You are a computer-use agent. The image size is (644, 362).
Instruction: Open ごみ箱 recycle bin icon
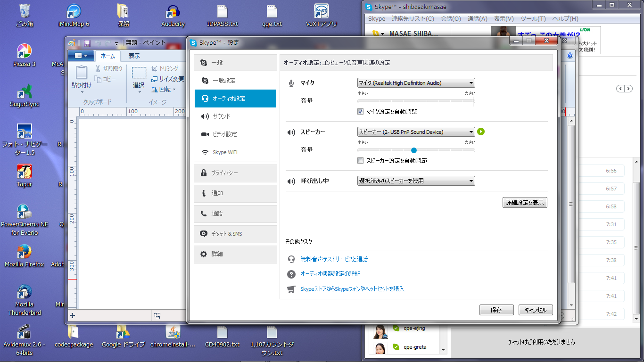[24, 12]
